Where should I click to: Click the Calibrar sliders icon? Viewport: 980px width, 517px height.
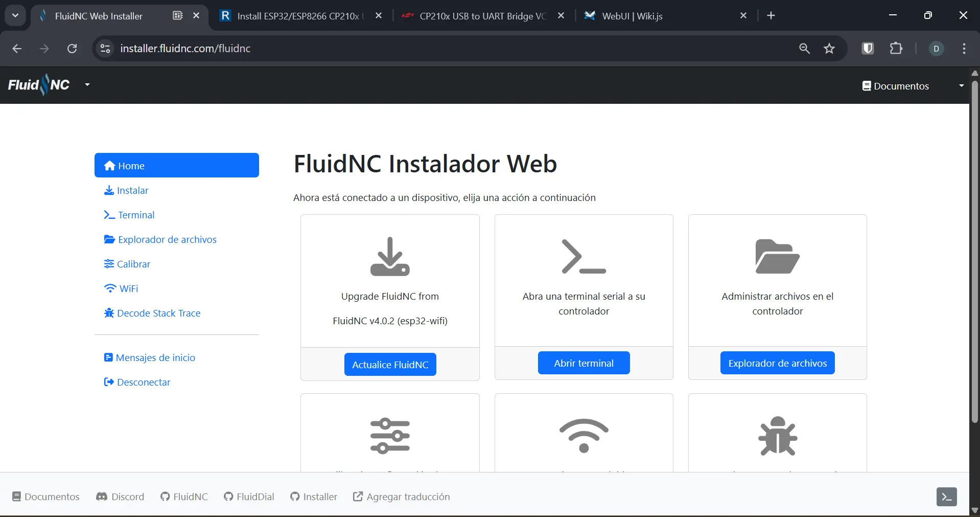tap(109, 263)
